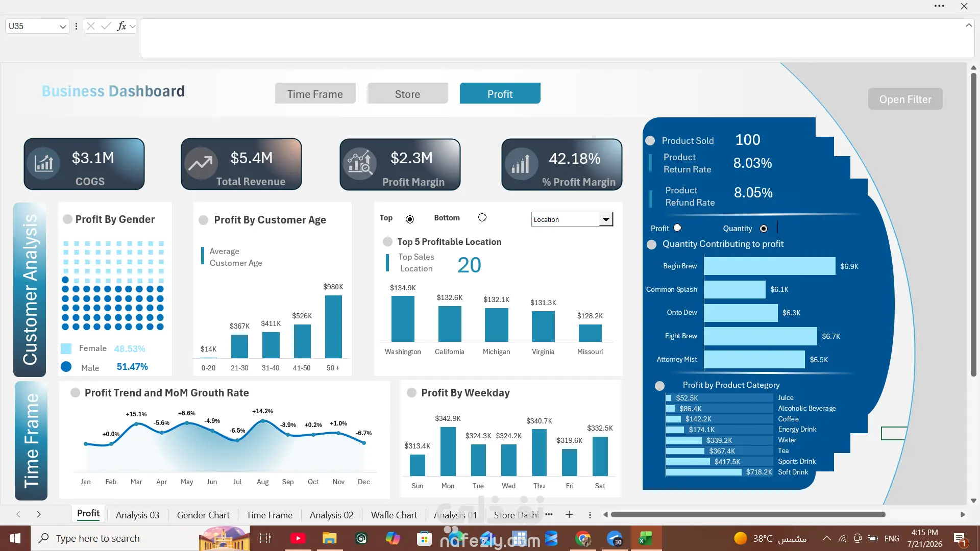Image resolution: width=980 pixels, height=551 pixels.
Task: Click the % Profit Margin bars icon
Action: pos(521,164)
